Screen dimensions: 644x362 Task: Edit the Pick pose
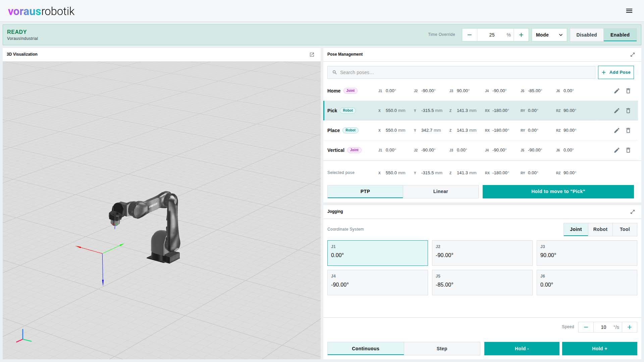click(x=617, y=111)
